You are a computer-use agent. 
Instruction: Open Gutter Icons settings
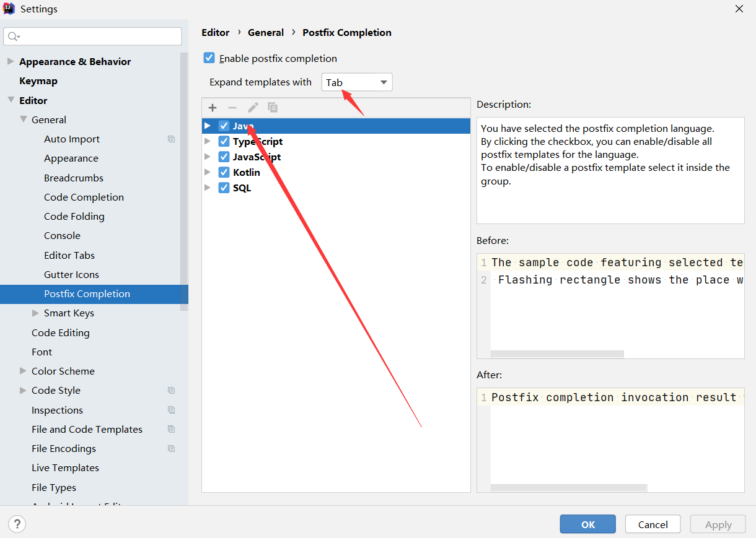71,275
